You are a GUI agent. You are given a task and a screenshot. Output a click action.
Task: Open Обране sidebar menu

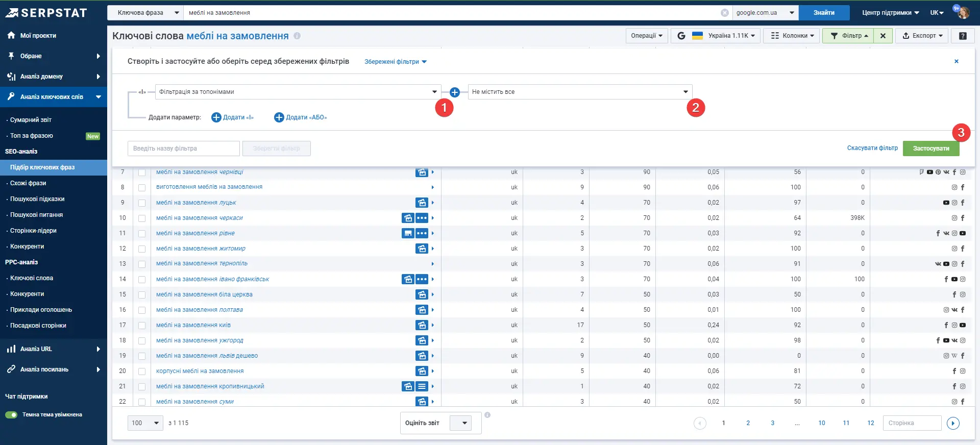click(54, 56)
